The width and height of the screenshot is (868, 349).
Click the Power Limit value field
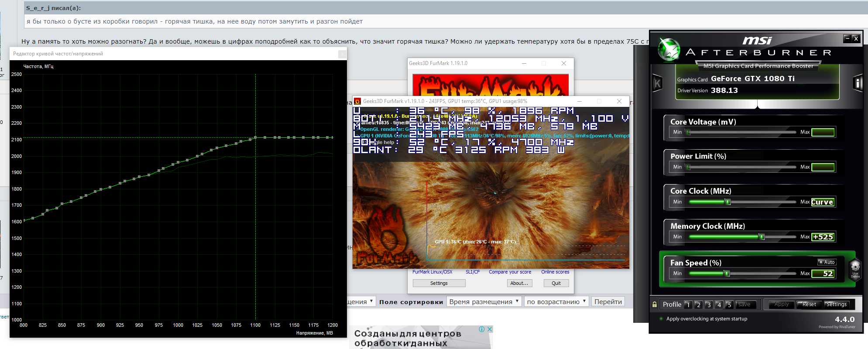click(823, 167)
